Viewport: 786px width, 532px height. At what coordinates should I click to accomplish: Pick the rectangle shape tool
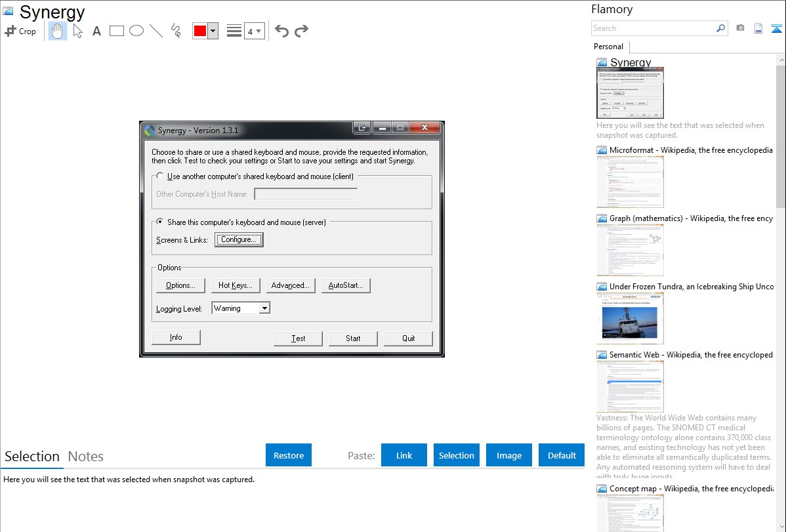click(117, 31)
